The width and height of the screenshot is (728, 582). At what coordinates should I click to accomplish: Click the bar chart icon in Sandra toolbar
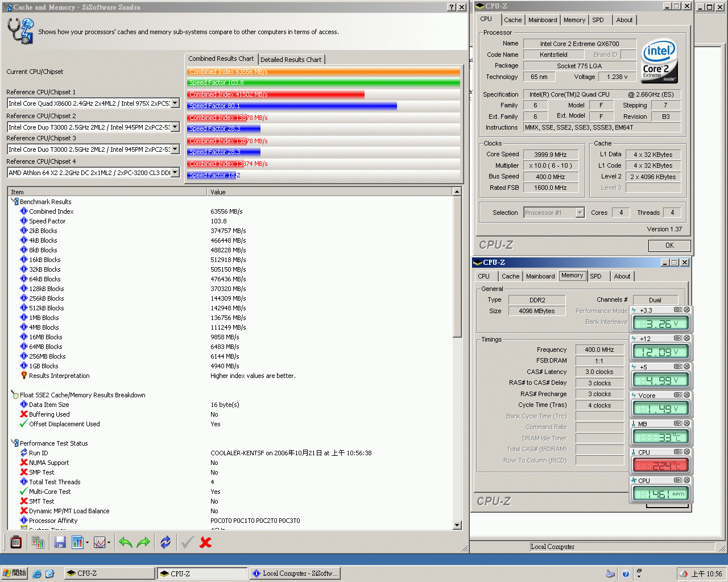pyautogui.click(x=77, y=542)
